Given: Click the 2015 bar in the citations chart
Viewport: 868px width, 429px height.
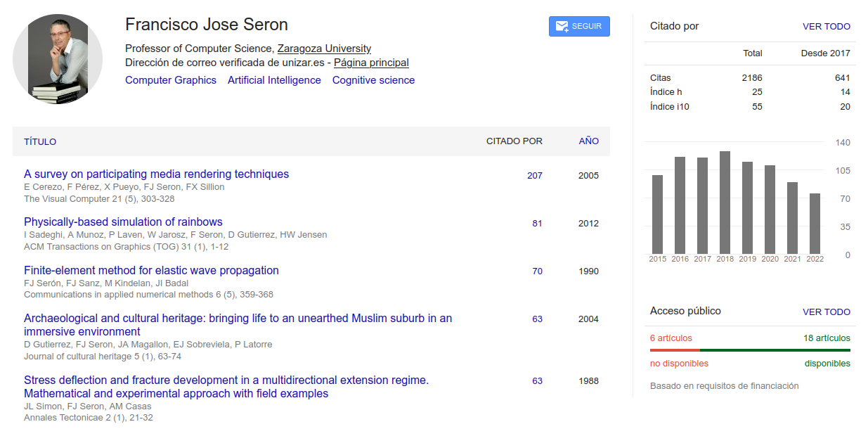Looking at the screenshot, I should click(658, 214).
